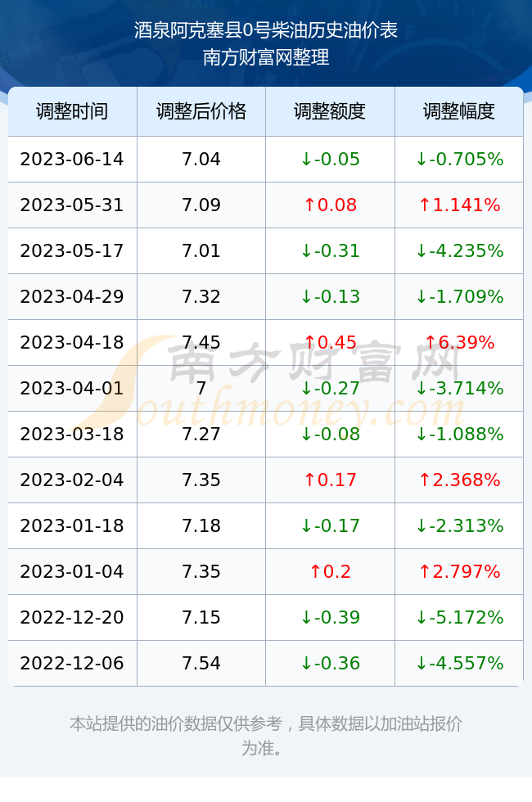Click the ↓-1.088% percentage cell
This screenshot has width=532, height=802.
pos(459,435)
